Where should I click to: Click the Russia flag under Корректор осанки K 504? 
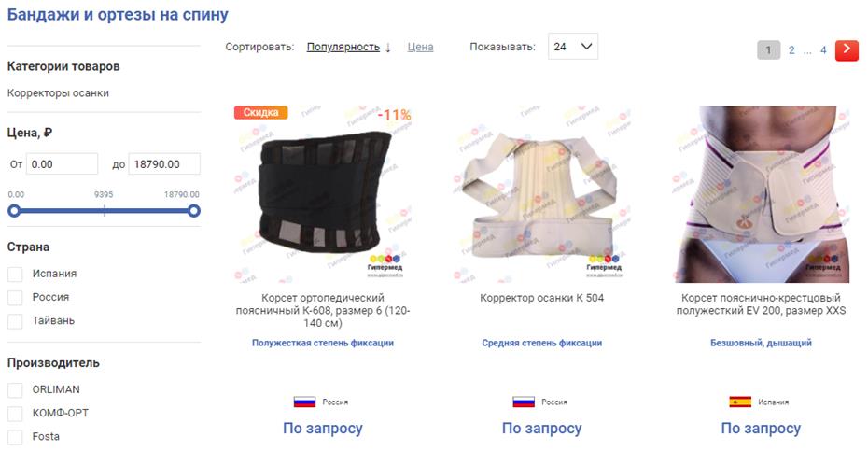pos(524,402)
